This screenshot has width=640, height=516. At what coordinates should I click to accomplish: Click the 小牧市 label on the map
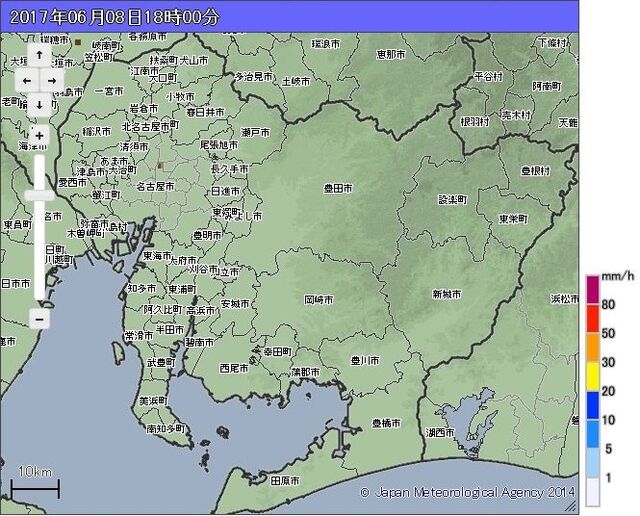[180, 97]
